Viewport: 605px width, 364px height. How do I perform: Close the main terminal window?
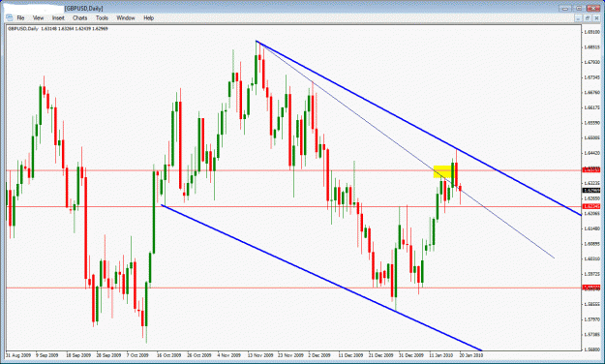point(593,8)
